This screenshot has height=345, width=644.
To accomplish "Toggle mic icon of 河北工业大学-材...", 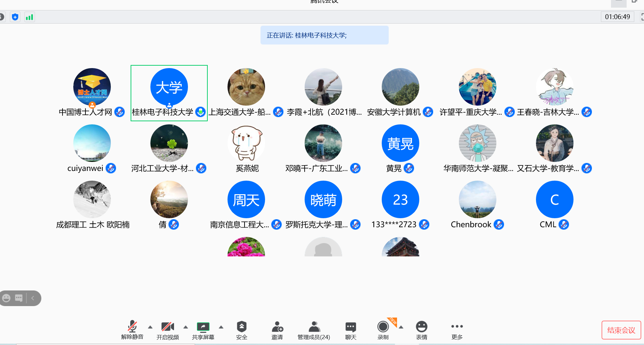I will coord(201,168).
